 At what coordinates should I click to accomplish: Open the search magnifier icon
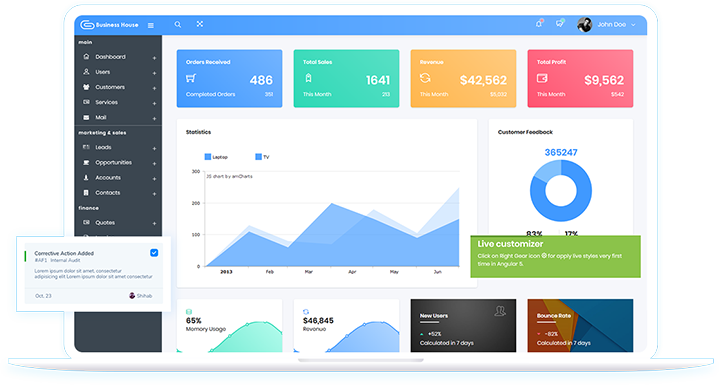pos(178,24)
